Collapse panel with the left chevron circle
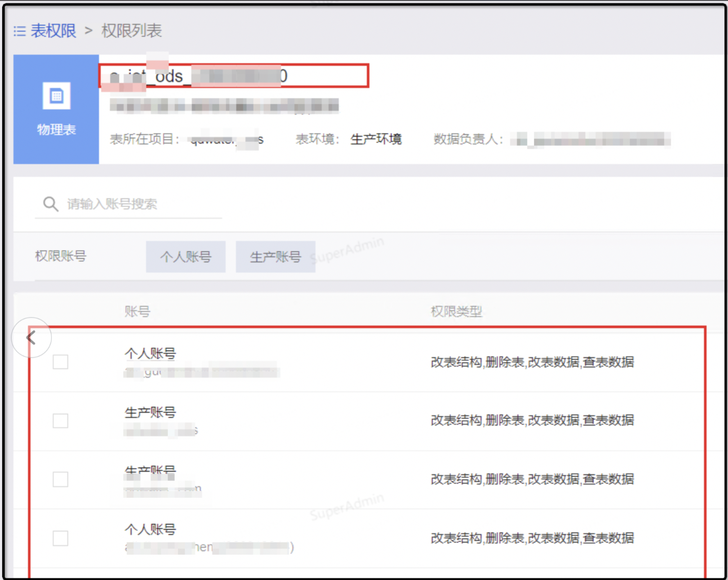The height and width of the screenshot is (580, 728). [32, 338]
